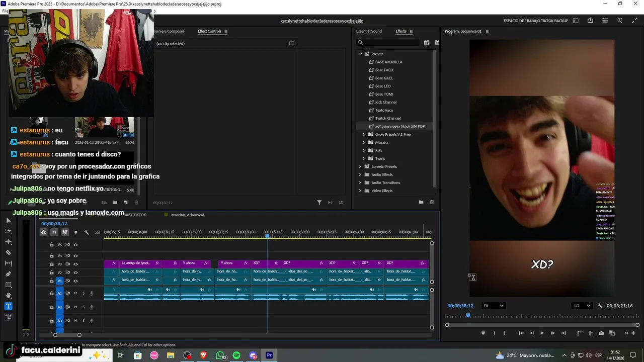This screenshot has height=362, width=644.
Task: Open the Program: Sequence 01 panel menu
Action: pos(487,31)
